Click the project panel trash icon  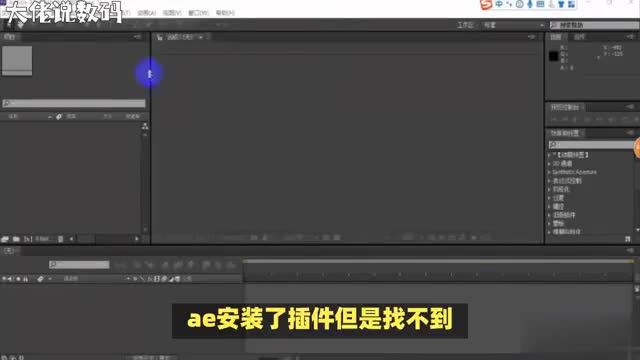[60, 239]
